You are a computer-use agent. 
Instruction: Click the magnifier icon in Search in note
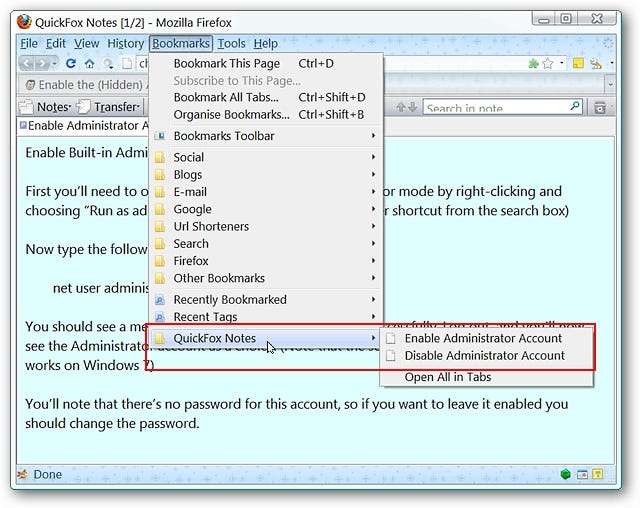[x=575, y=106]
